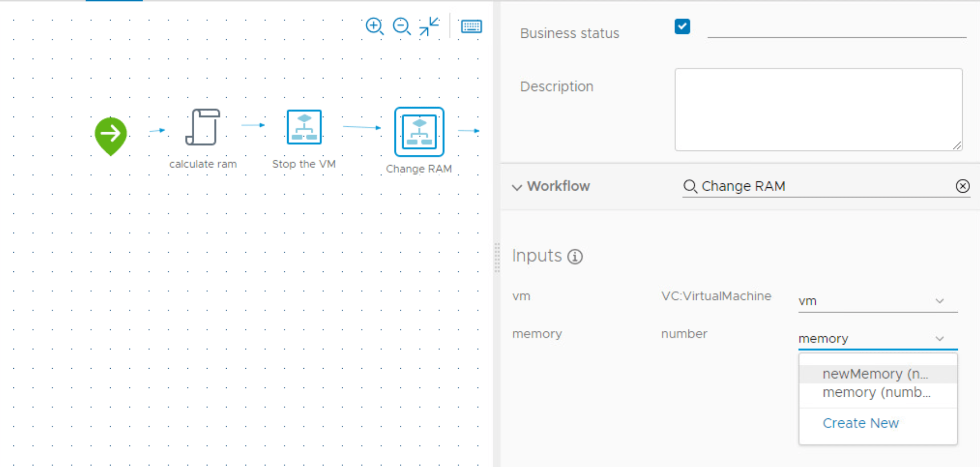The height and width of the screenshot is (467, 980).
Task: Click inside the Description text area
Action: point(819,109)
